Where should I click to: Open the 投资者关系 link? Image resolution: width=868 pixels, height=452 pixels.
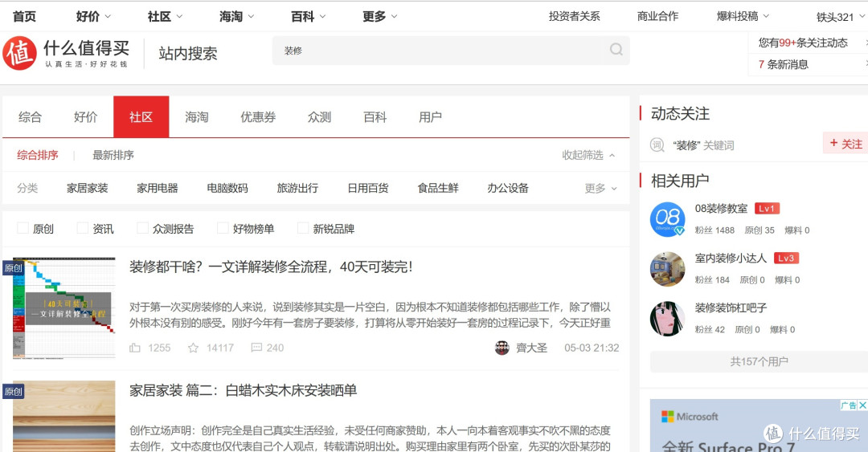(574, 17)
